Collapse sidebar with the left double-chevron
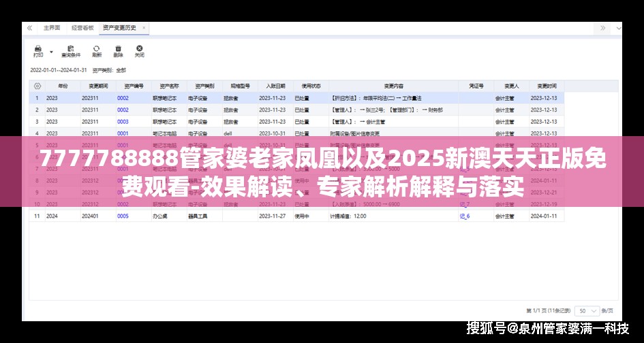 coord(29,28)
